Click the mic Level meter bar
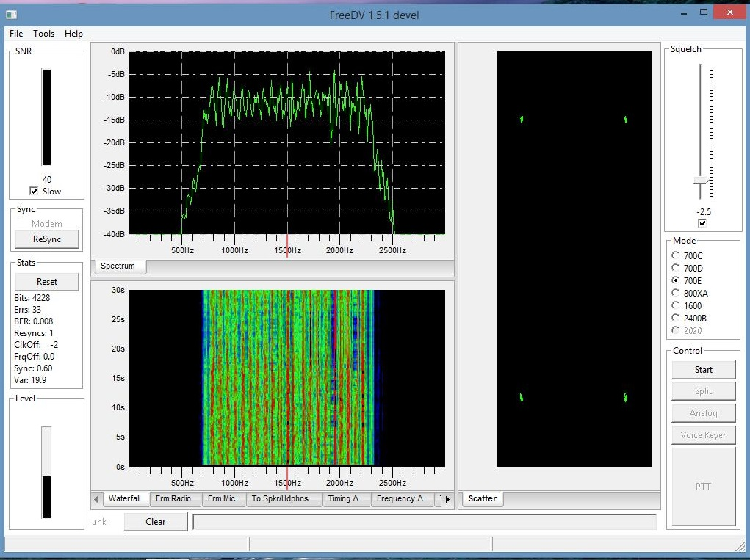This screenshot has width=750, height=560. (x=46, y=472)
